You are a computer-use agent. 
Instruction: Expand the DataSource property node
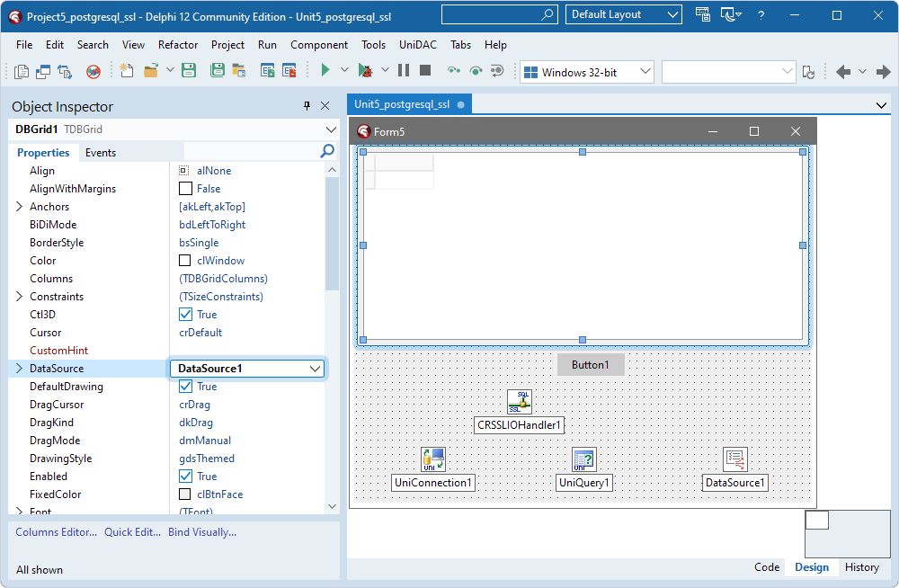[19, 369]
